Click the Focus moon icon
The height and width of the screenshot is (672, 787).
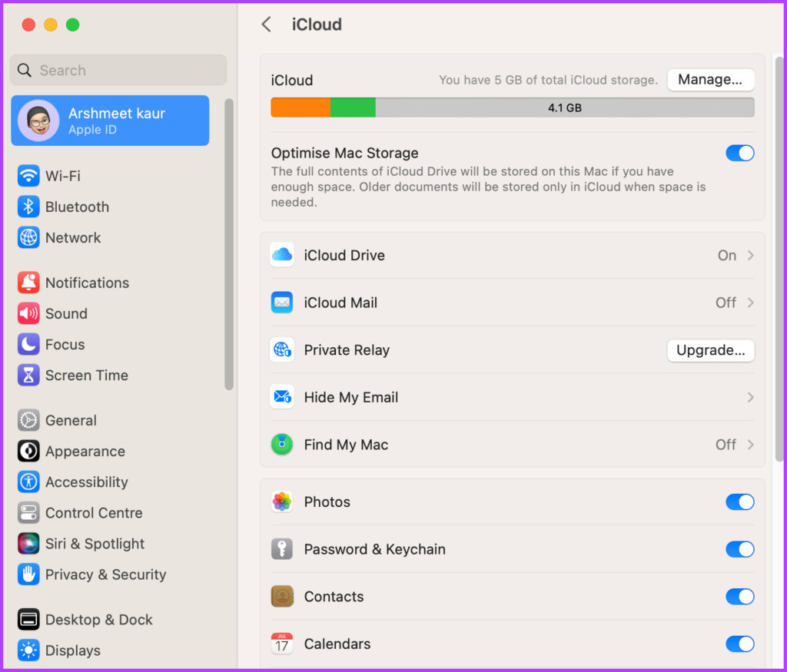click(28, 345)
